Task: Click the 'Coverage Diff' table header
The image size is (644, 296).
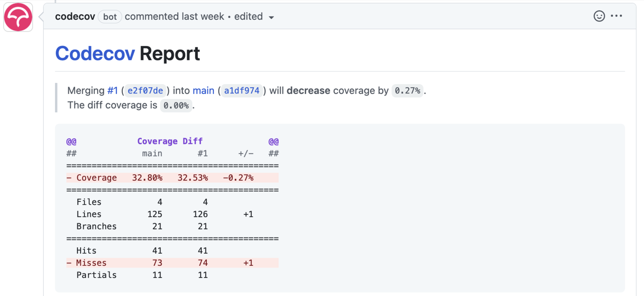Action: click(170, 141)
